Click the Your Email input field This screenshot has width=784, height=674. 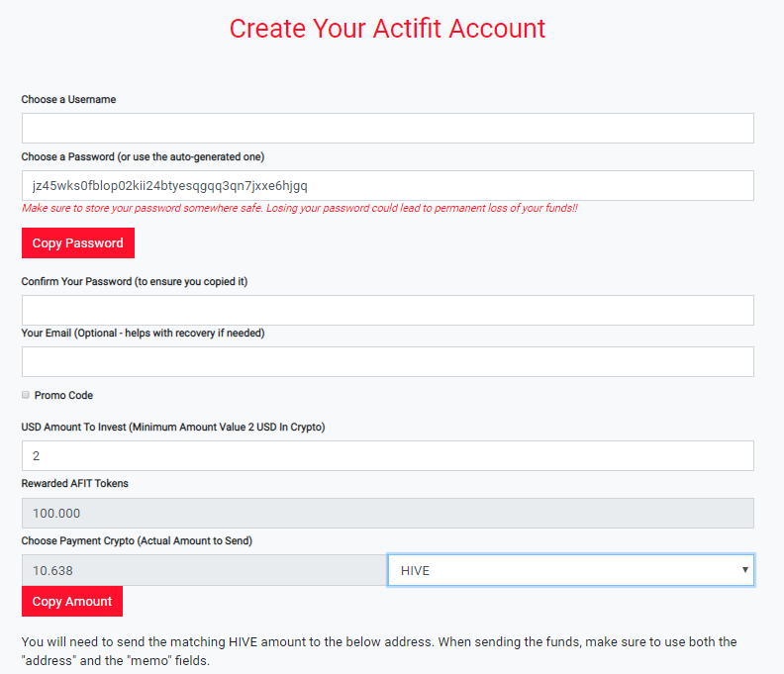point(387,361)
